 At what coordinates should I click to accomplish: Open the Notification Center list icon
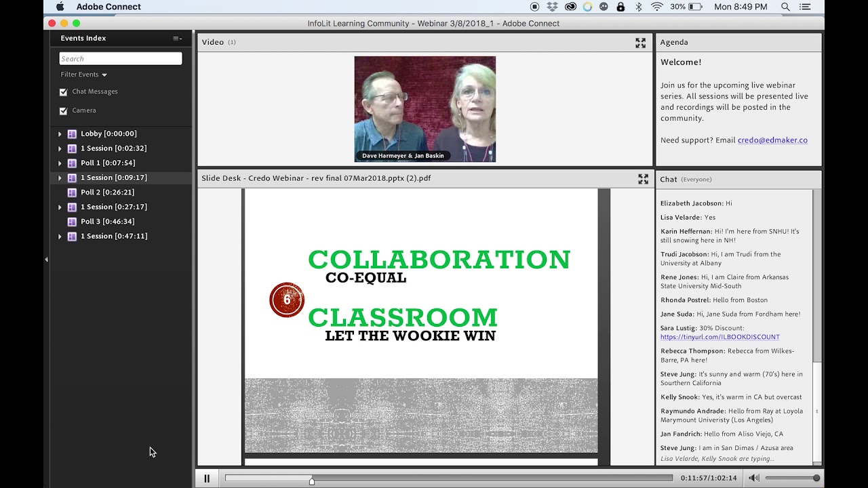coord(805,7)
